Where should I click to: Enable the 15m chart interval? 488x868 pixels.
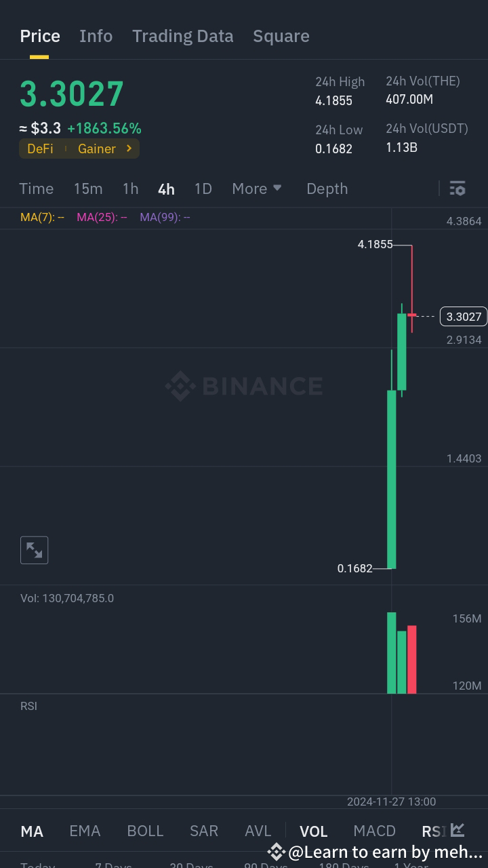point(87,189)
